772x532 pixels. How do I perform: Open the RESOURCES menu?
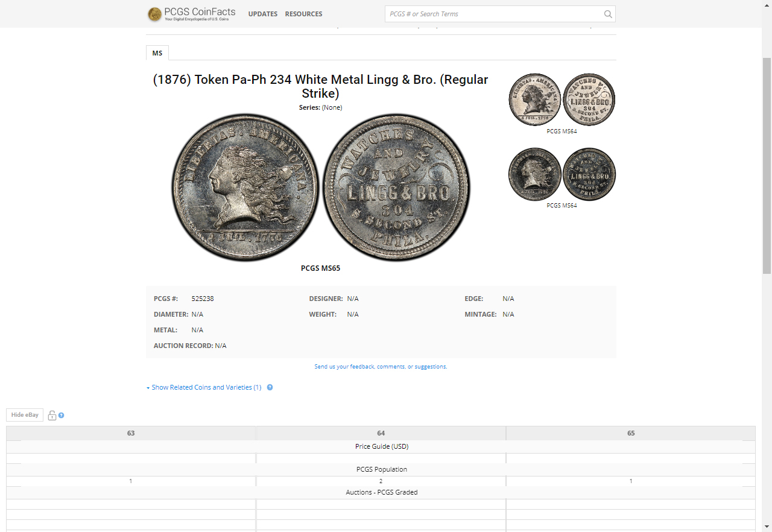[303, 14]
